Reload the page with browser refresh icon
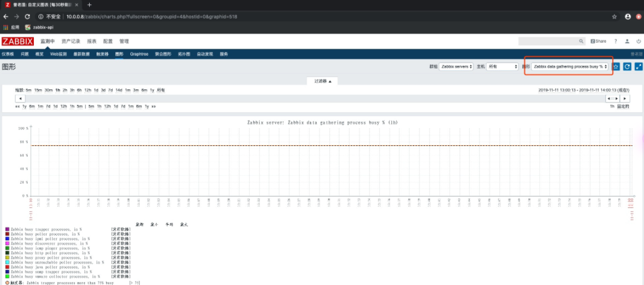Viewport: 644px width, 285px height. (28, 17)
